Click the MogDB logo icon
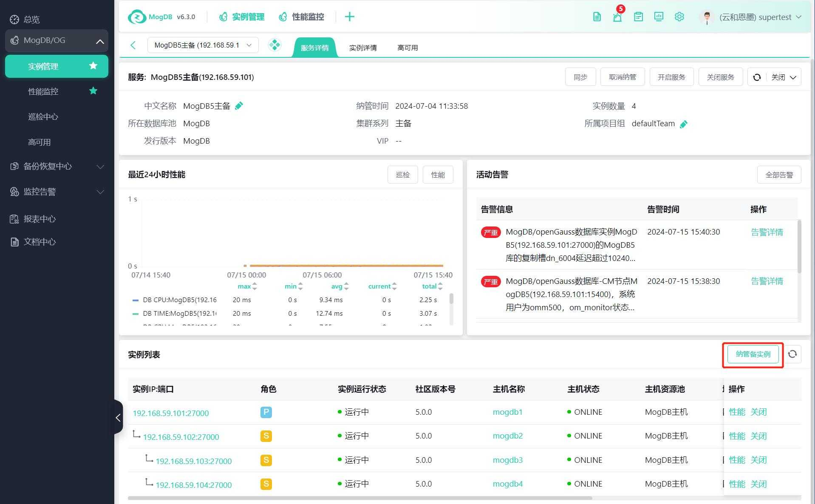Image resolution: width=815 pixels, height=504 pixels. click(x=137, y=17)
